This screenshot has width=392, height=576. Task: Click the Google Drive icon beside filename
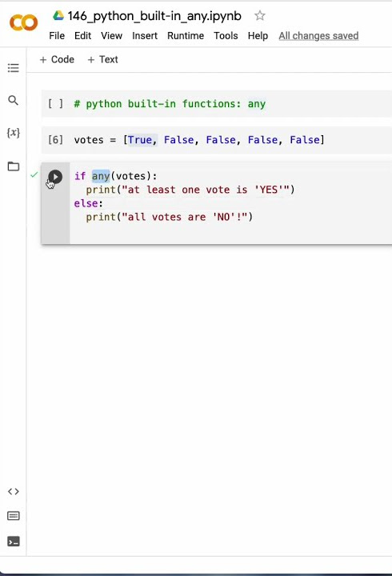pyautogui.click(x=58, y=15)
